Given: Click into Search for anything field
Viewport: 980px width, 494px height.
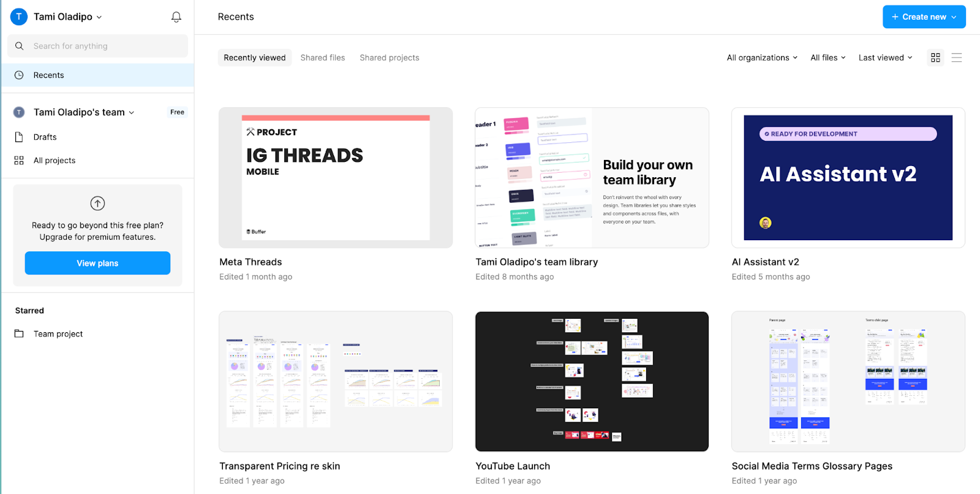Looking at the screenshot, I should point(97,46).
